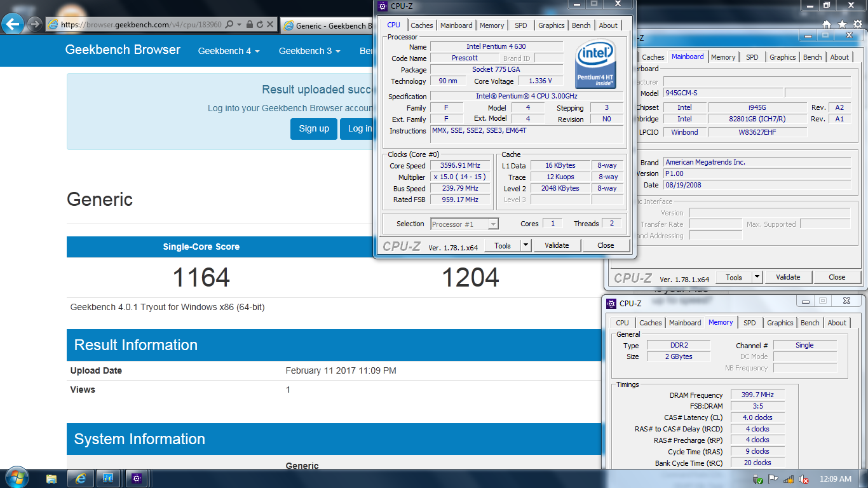The width and height of the screenshot is (868, 488).
Task: Expand Tools arrow in front CPU-Z window
Action: pos(526,245)
